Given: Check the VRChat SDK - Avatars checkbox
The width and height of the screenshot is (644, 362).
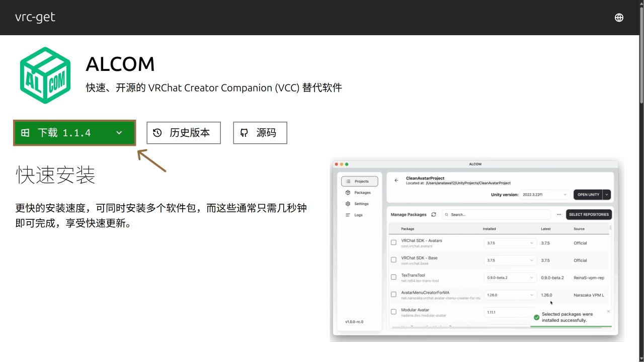Looking at the screenshot, I should [x=393, y=242].
